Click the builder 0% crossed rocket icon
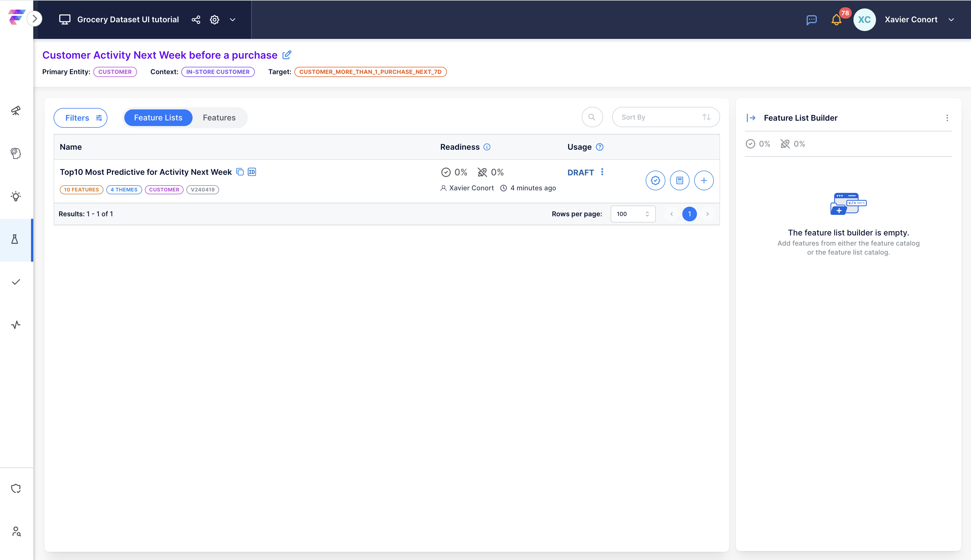Screen dimensions: 971x560 pyautogui.click(x=785, y=144)
